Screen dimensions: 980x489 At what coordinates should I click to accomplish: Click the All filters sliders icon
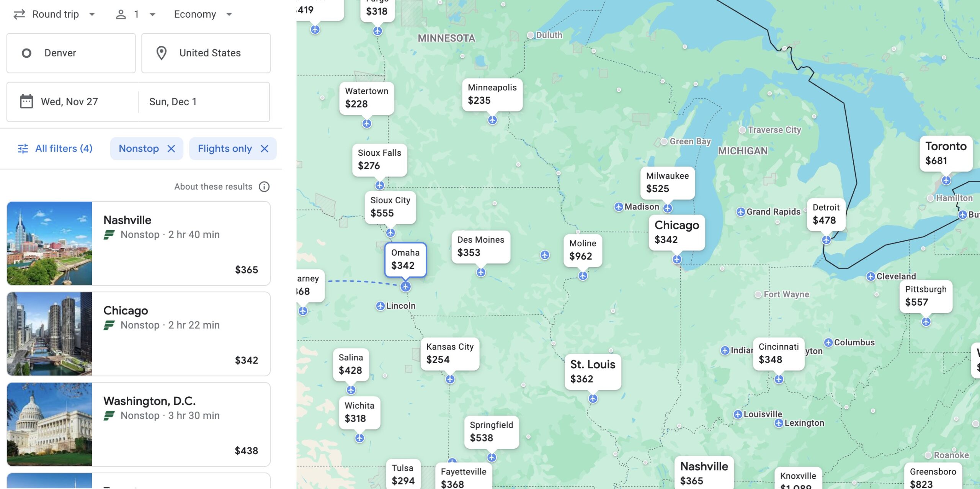pos(23,149)
